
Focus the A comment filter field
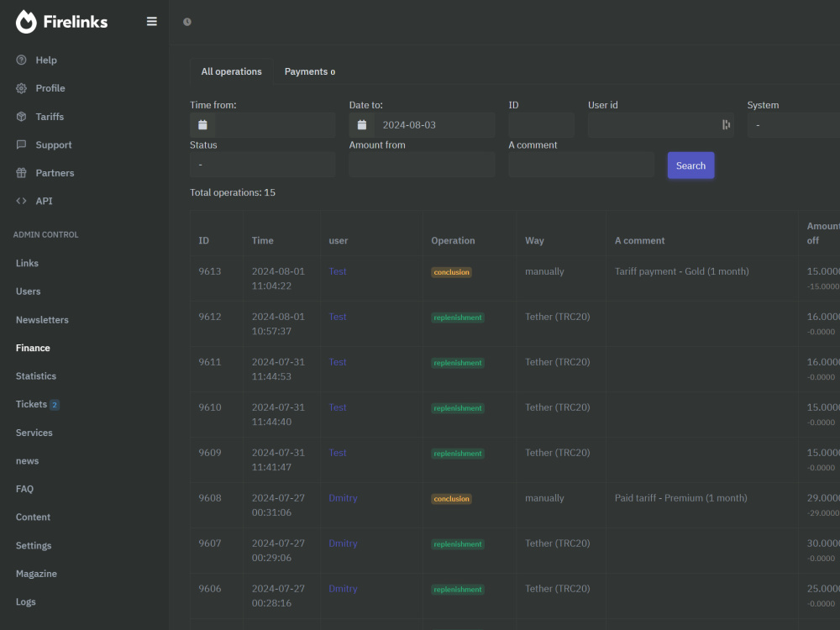581,165
